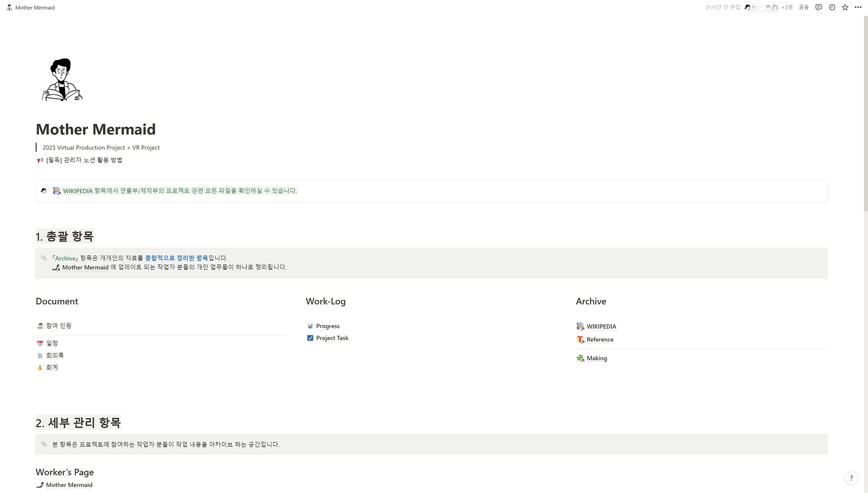
Task: Click the reading man page icon
Action: click(62, 79)
